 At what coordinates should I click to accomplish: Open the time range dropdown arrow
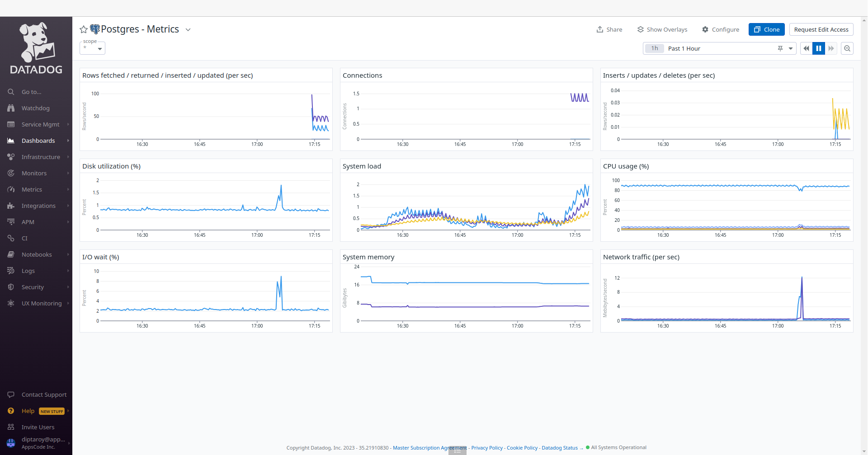[791, 48]
